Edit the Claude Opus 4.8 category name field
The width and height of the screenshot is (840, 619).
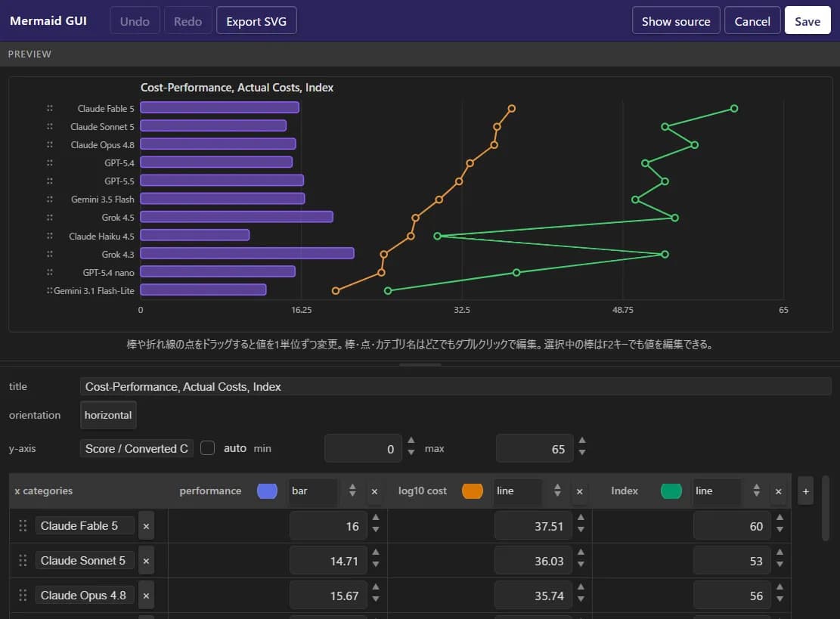tap(85, 596)
